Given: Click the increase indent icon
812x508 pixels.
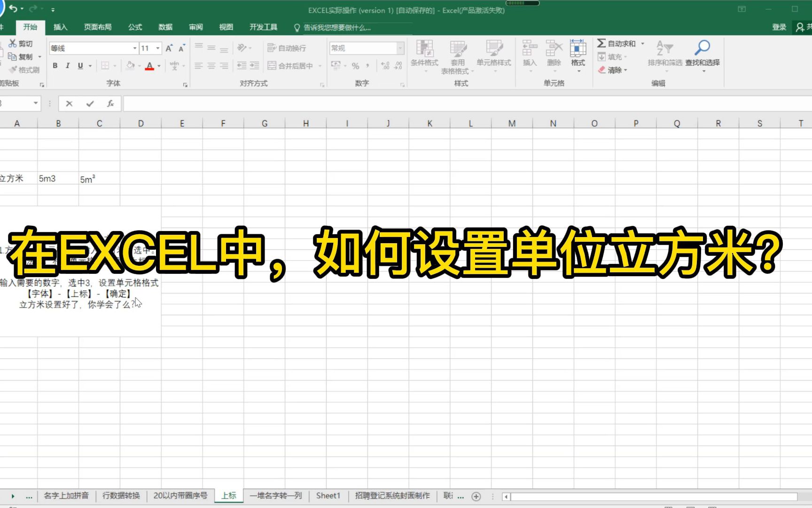Looking at the screenshot, I should tap(254, 66).
